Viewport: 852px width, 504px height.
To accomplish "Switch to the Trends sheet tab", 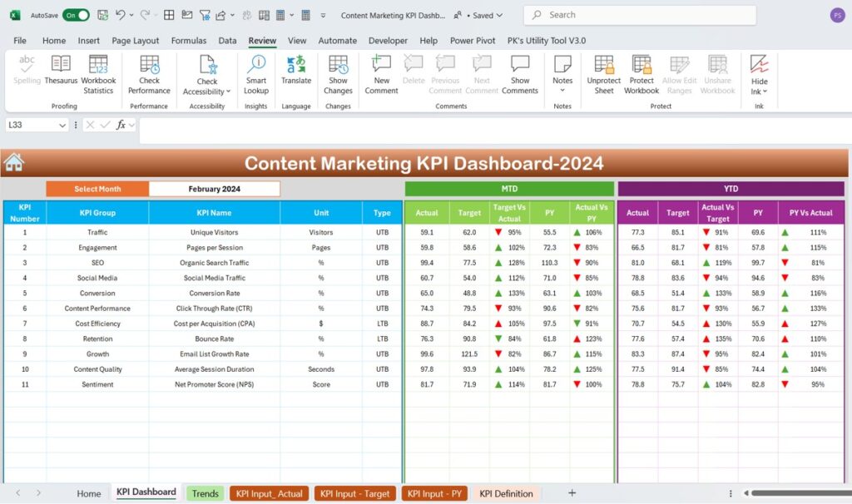I will tap(205, 494).
